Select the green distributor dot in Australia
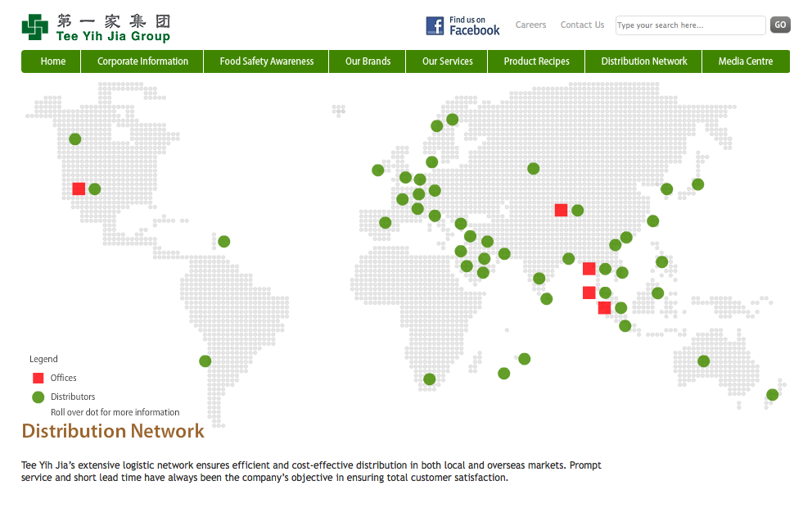 [703, 361]
